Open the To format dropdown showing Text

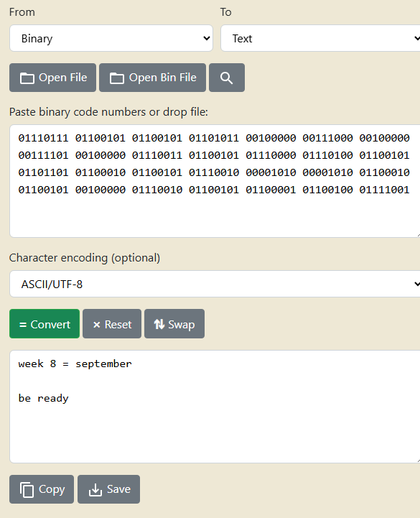(x=320, y=38)
